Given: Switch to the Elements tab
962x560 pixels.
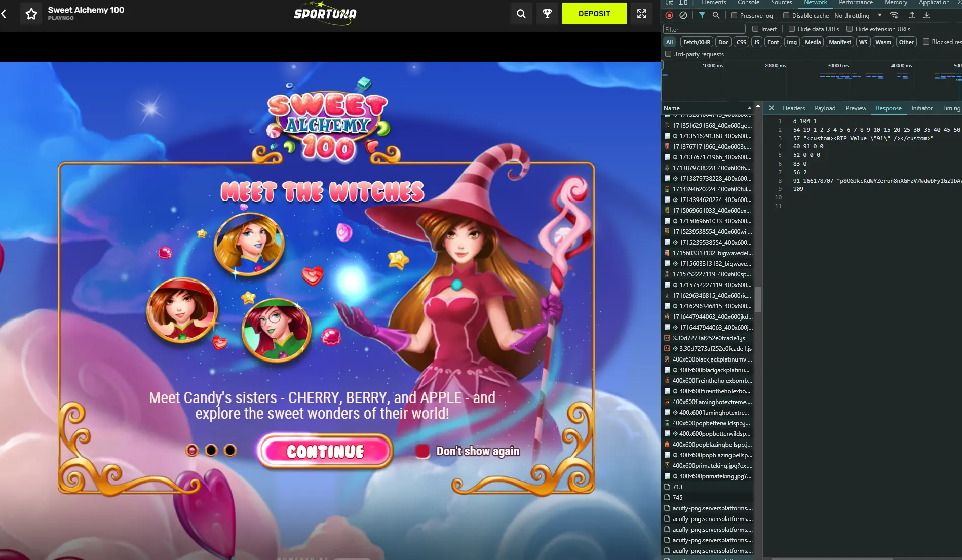Looking at the screenshot, I should coord(713,3).
